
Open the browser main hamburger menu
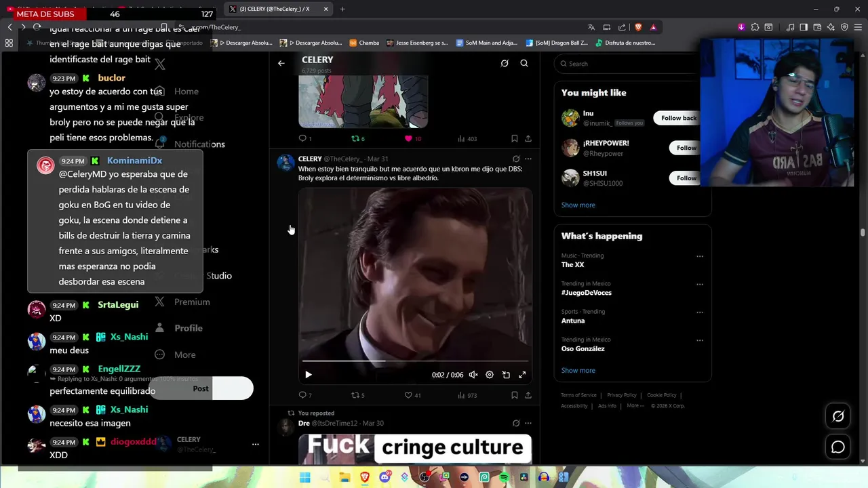[x=858, y=27]
